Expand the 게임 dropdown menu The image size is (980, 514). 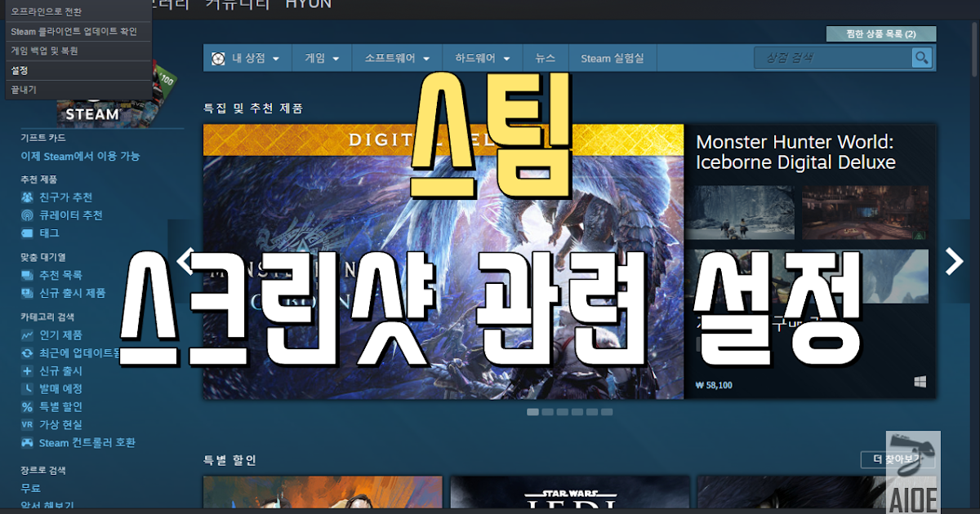(x=321, y=58)
